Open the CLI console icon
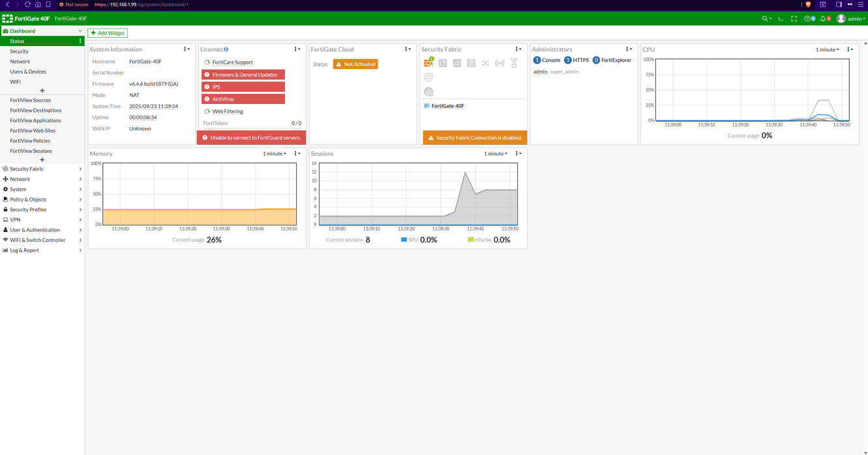This screenshot has width=868, height=455. point(780,19)
